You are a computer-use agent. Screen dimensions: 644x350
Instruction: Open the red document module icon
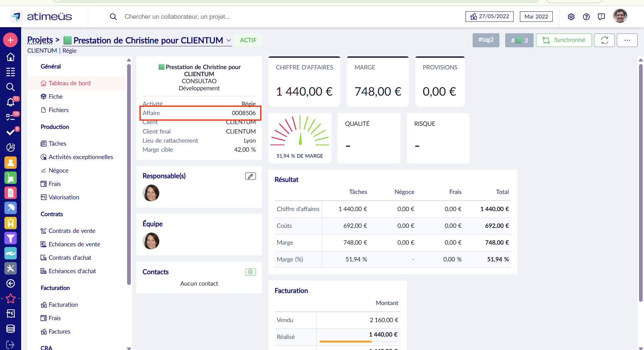click(x=10, y=193)
